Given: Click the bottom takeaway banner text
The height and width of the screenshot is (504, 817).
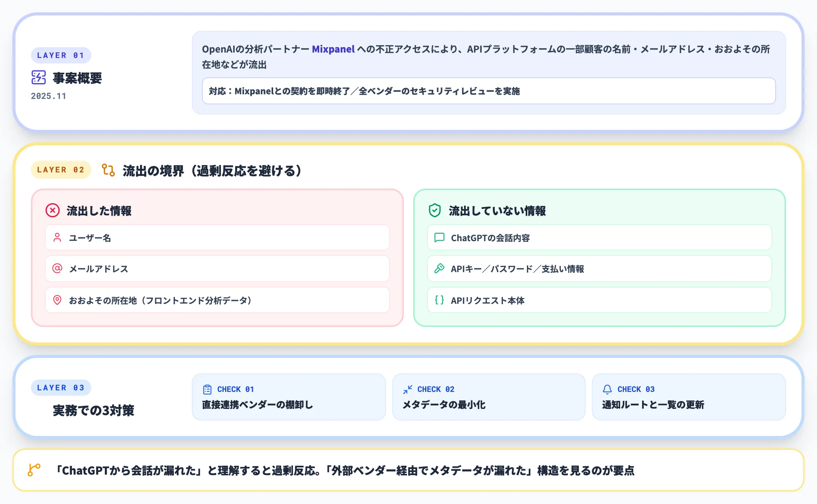Looking at the screenshot, I should (344, 470).
